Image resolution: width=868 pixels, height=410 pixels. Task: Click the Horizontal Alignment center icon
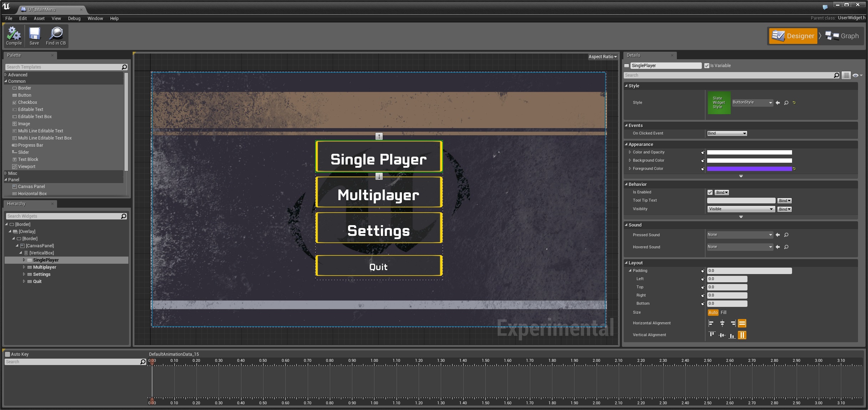(722, 324)
